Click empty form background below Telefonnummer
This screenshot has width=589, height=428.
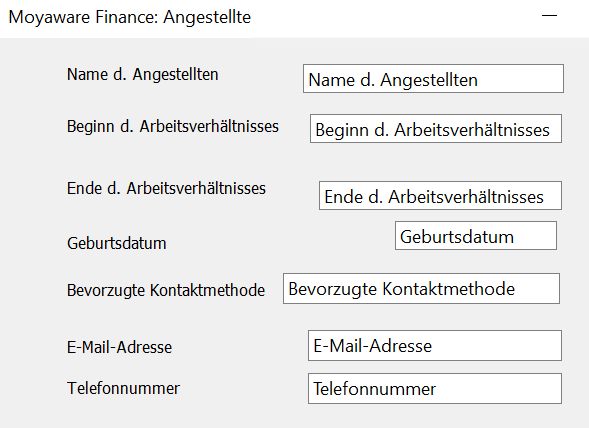tap(294, 416)
